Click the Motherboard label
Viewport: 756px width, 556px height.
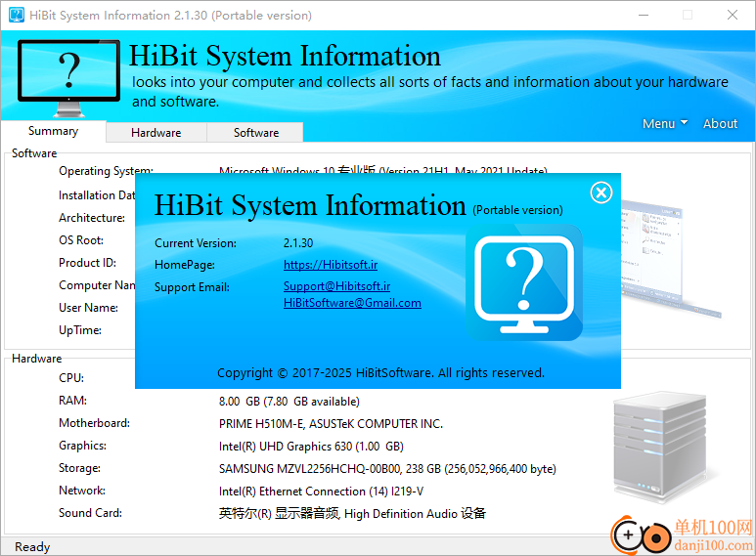pyautogui.click(x=94, y=423)
